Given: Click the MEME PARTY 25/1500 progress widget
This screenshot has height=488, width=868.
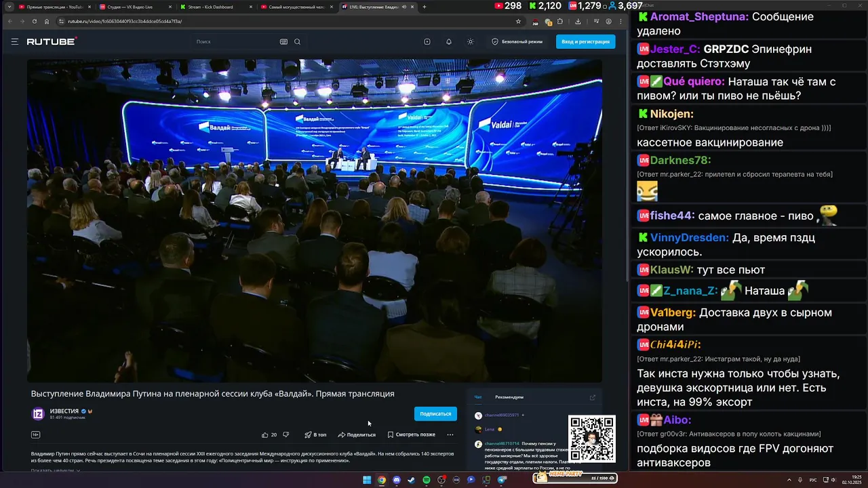Looking at the screenshot, I should pyautogui.click(x=575, y=478).
